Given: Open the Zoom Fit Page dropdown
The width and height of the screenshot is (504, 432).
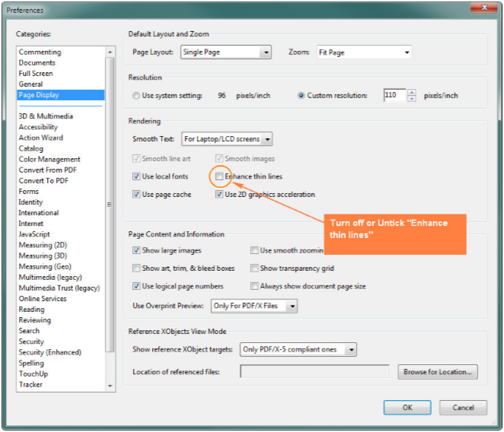Looking at the screenshot, I should 364,52.
